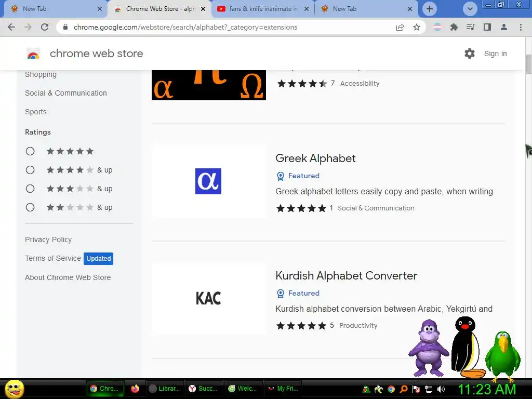Open the Firefox icon in the taskbar

point(135,389)
